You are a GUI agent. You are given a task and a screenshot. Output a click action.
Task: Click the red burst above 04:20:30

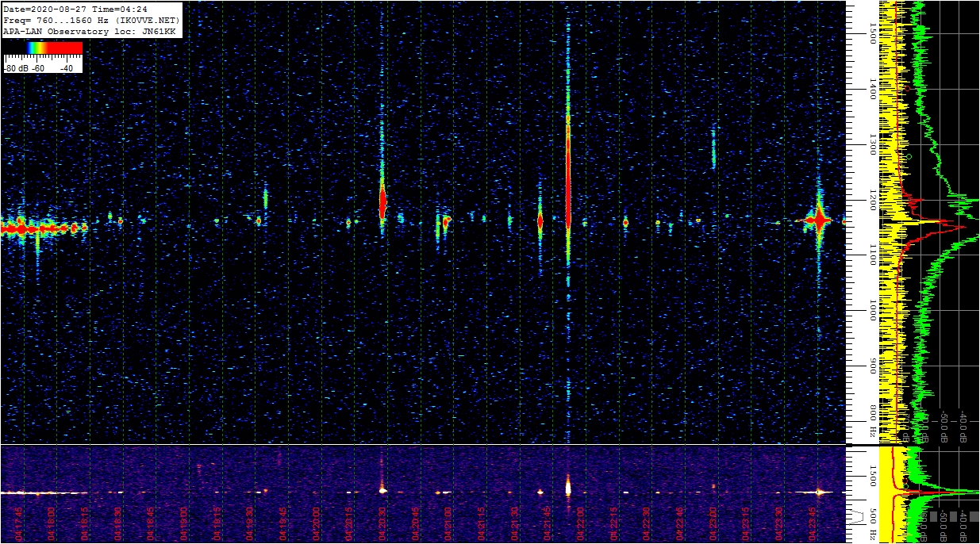point(382,203)
